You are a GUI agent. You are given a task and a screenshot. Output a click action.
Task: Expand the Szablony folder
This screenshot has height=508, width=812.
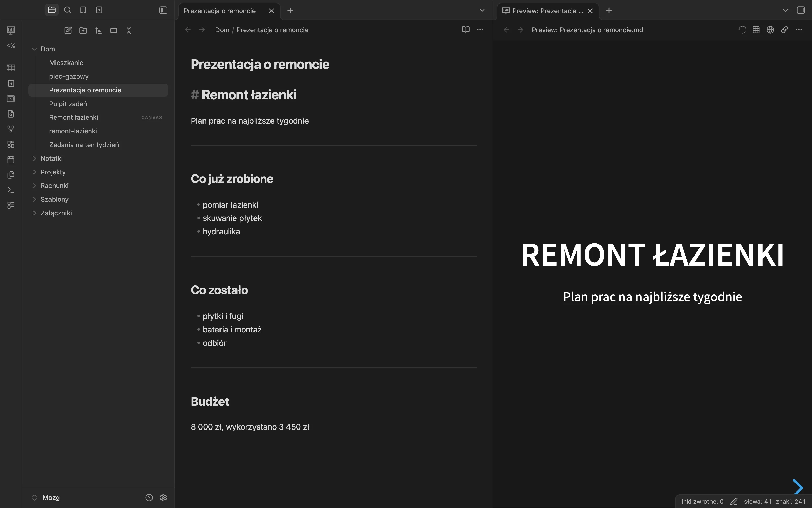point(34,199)
